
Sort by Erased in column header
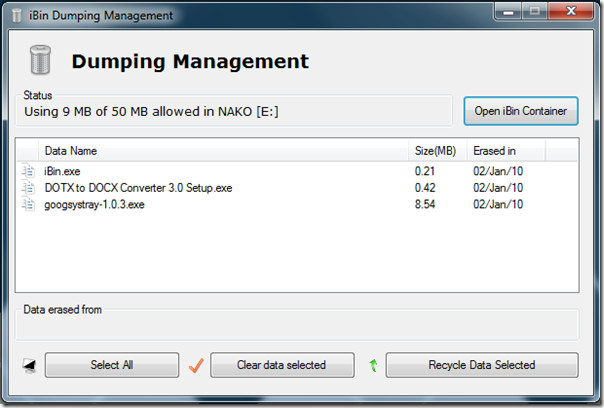coord(507,151)
